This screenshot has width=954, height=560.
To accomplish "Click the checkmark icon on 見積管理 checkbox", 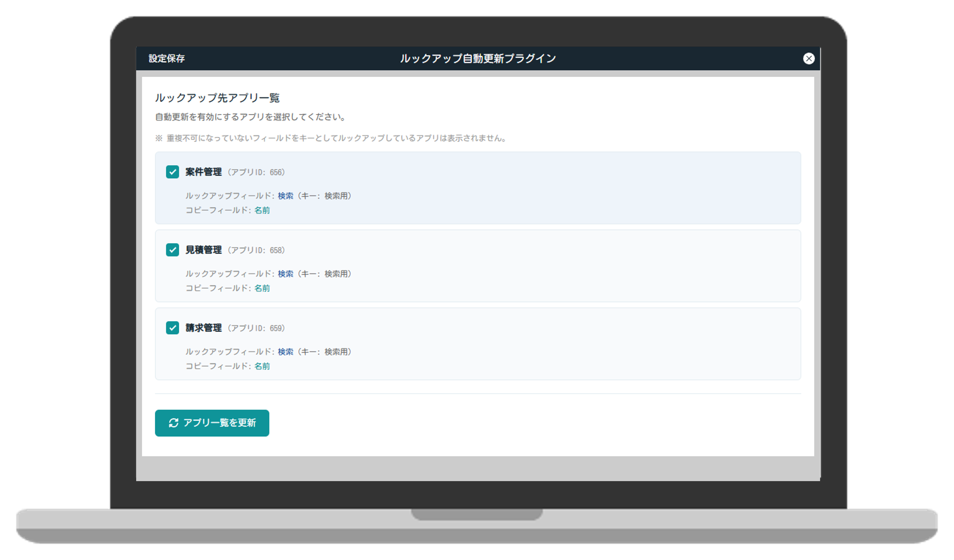I will (x=172, y=250).
